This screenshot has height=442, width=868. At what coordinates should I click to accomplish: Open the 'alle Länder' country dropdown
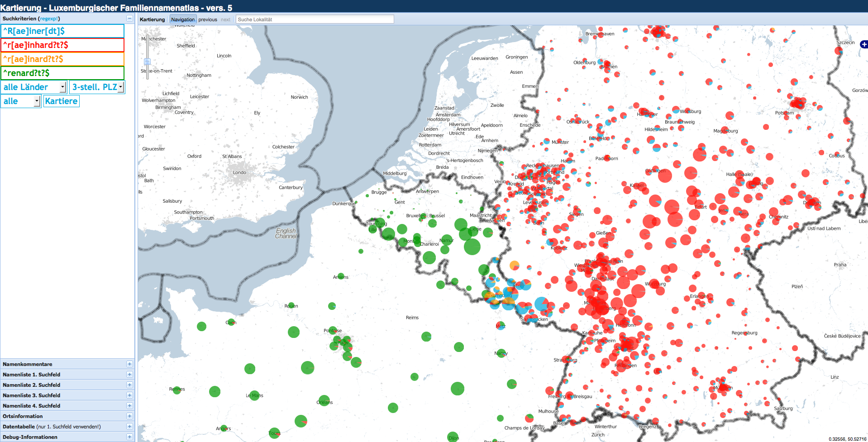point(34,87)
